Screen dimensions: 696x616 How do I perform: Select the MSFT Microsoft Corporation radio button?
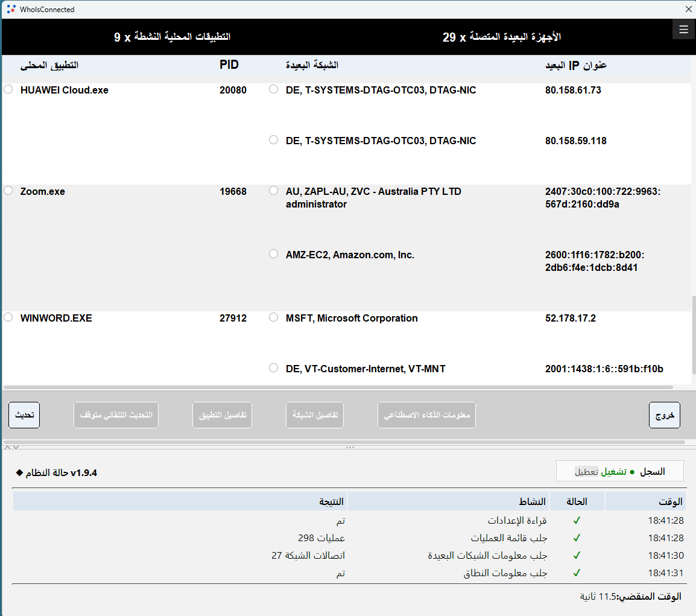[273, 317]
